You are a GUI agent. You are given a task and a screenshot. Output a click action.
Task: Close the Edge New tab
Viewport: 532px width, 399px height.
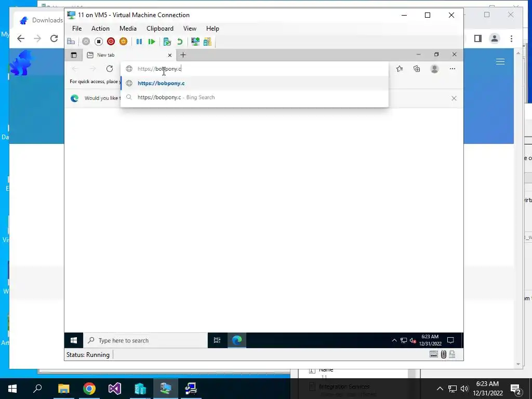click(170, 55)
